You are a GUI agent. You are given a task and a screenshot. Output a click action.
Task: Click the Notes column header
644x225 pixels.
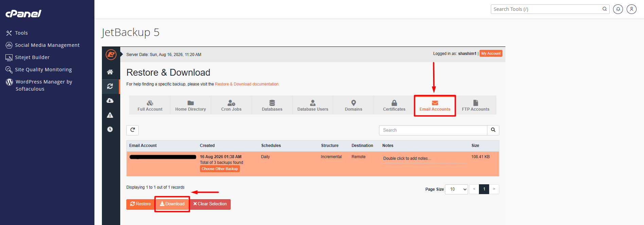point(388,146)
